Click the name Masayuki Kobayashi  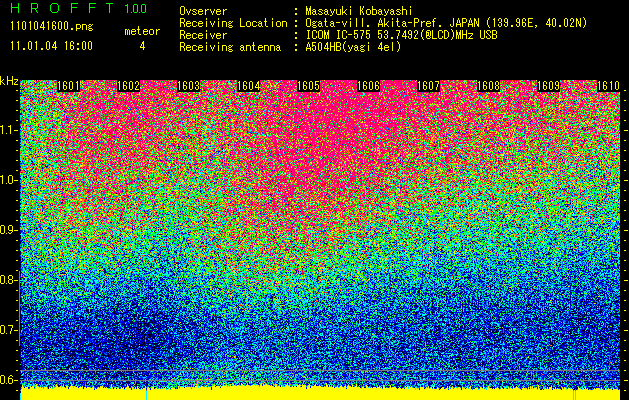(x=359, y=11)
